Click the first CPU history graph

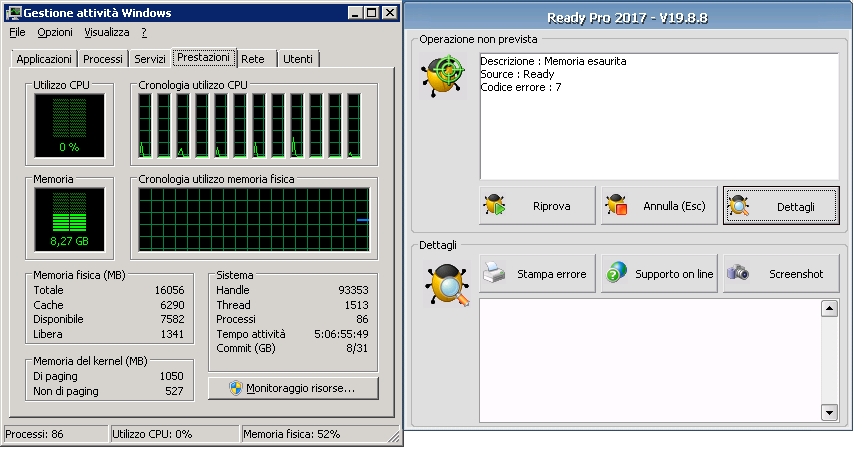pos(145,125)
